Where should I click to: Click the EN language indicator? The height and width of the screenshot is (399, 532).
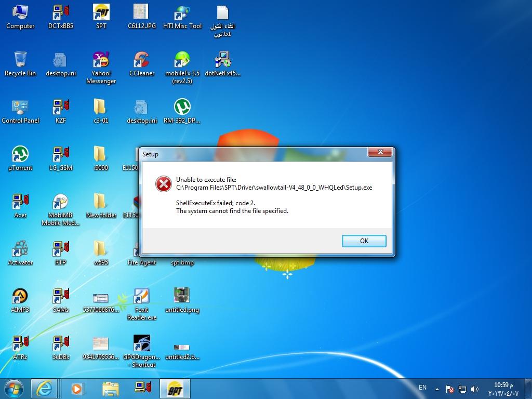pyautogui.click(x=422, y=388)
